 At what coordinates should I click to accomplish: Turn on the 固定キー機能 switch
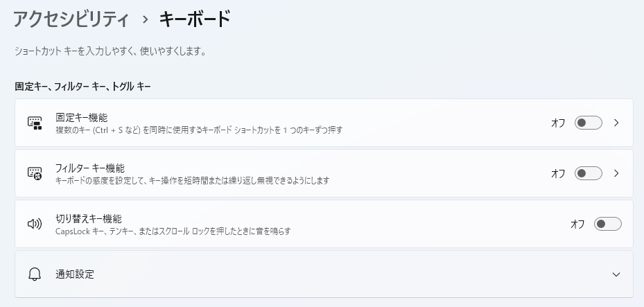(x=588, y=123)
